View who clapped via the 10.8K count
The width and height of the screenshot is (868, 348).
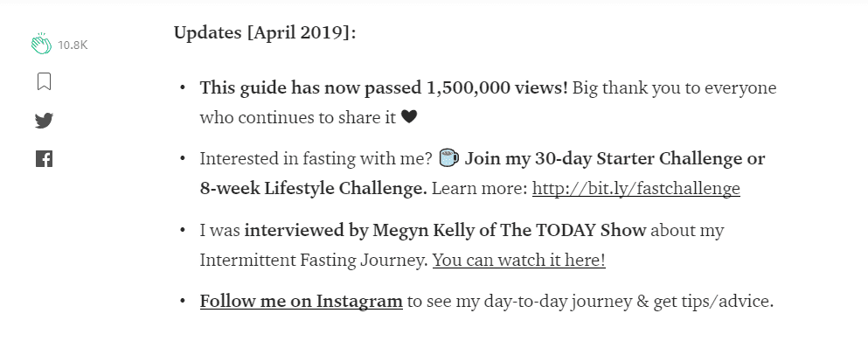click(x=73, y=45)
